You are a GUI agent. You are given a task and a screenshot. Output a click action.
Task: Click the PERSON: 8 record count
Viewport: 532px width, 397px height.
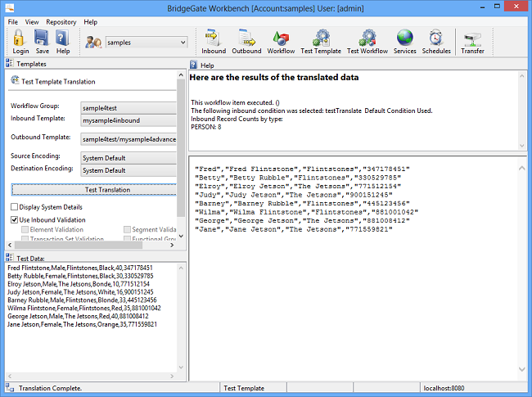click(206, 127)
